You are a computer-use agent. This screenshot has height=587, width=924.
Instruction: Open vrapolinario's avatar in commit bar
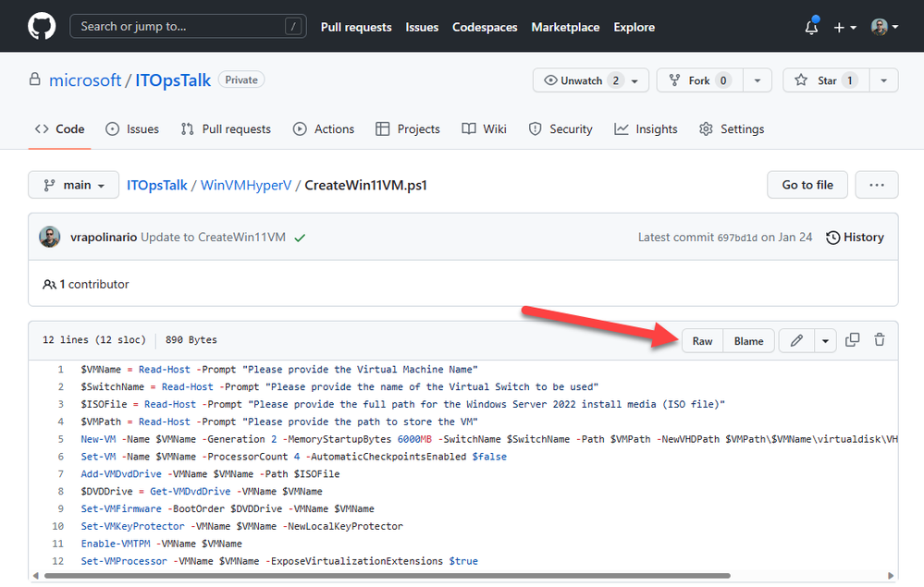point(50,237)
